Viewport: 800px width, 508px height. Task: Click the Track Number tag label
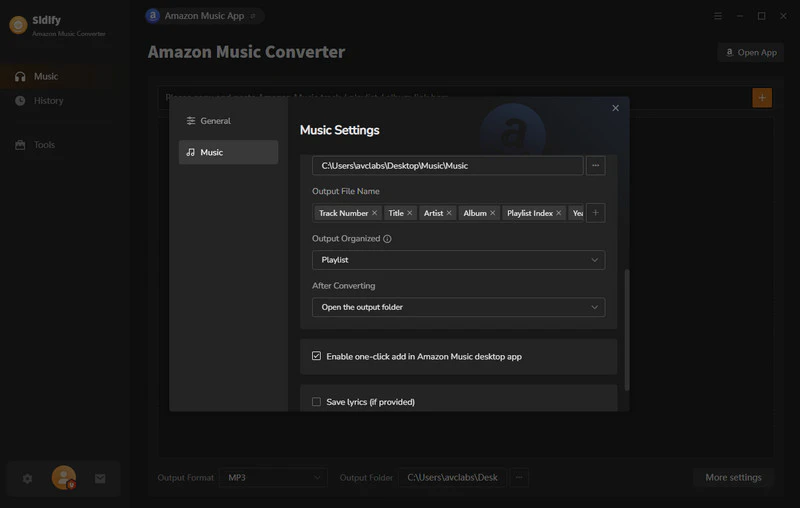343,213
